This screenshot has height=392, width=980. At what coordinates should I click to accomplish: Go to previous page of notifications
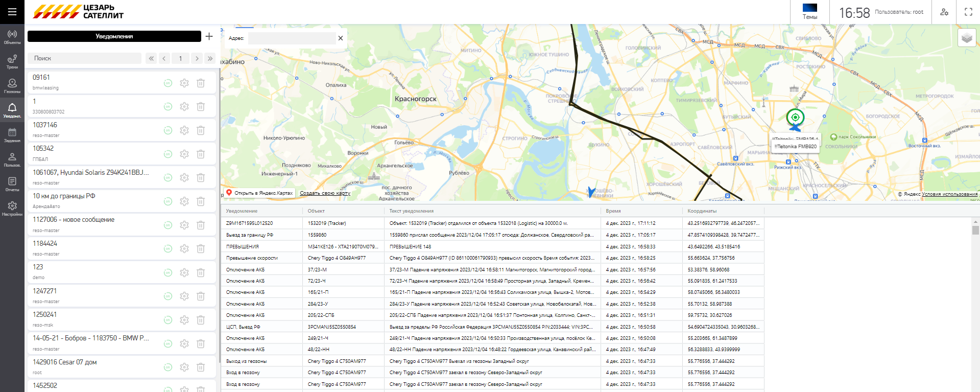[164, 58]
